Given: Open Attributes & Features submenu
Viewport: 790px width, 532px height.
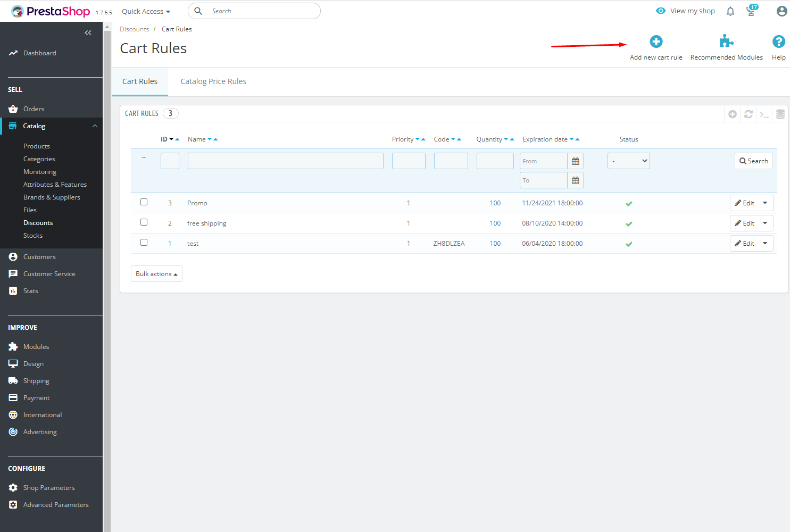Looking at the screenshot, I should tap(55, 185).
